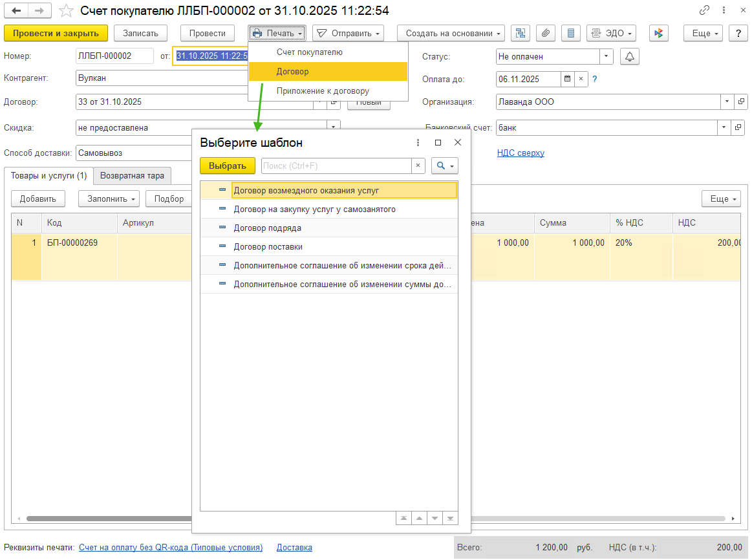
Task: Click the template search input field
Action: pos(336,166)
